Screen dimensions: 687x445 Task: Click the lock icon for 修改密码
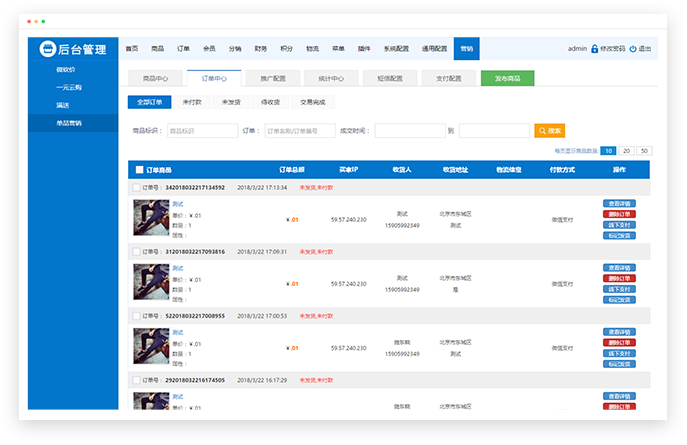(595, 49)
